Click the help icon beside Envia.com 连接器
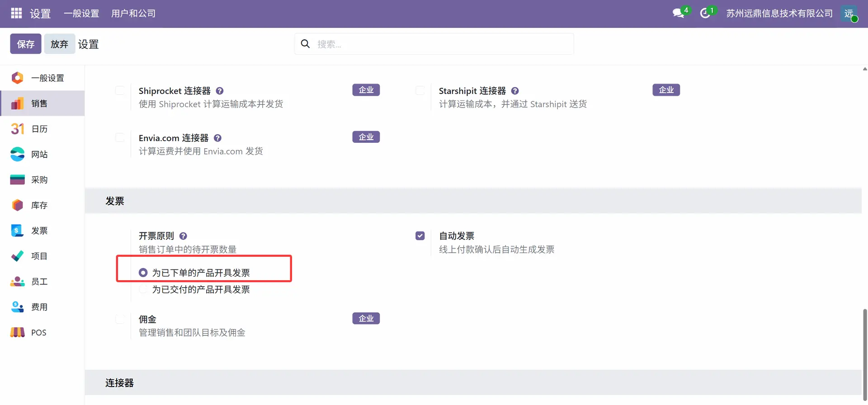This screenshot has height=405, width=868. pos(217,138)
